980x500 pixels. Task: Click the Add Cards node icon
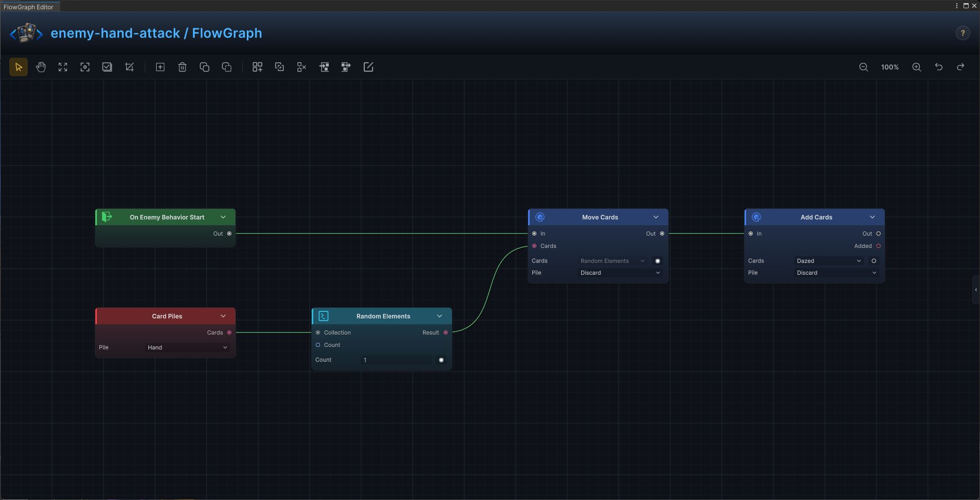pos(756,217)
